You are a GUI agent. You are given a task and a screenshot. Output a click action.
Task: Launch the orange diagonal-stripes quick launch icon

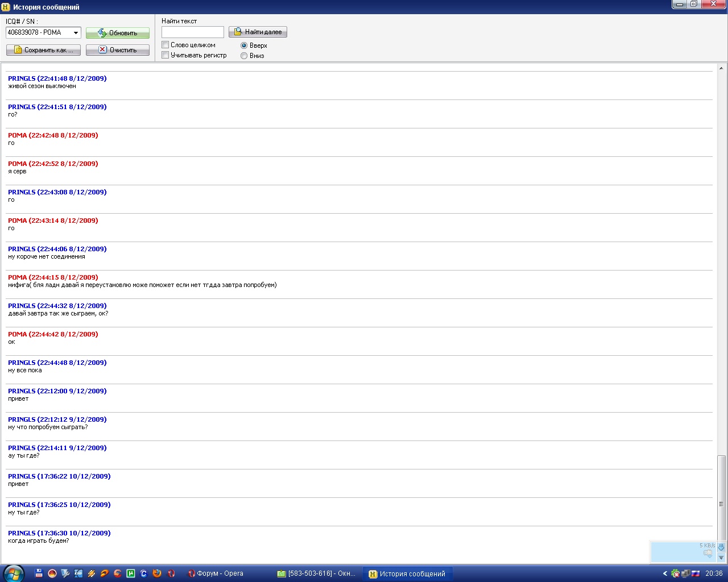click(x=91, y=573)
